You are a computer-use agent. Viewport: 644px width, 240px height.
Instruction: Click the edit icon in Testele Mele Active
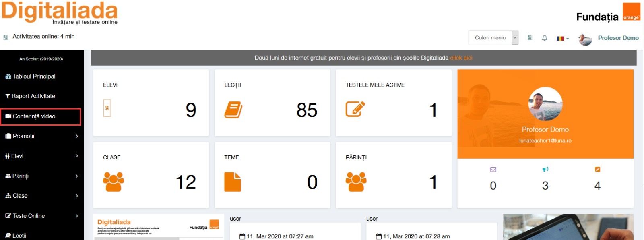coord(355,109)
